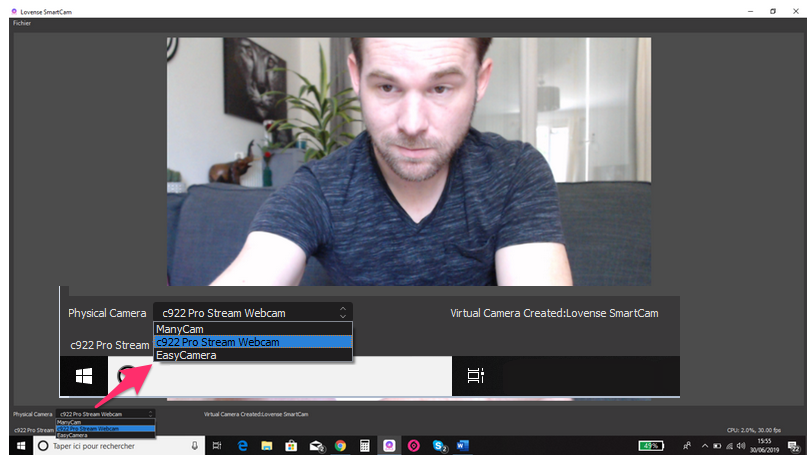Image resolution: width=812 pixels, height=460 pixels.
Task: Click the webcam video preview
Action: 406,160
